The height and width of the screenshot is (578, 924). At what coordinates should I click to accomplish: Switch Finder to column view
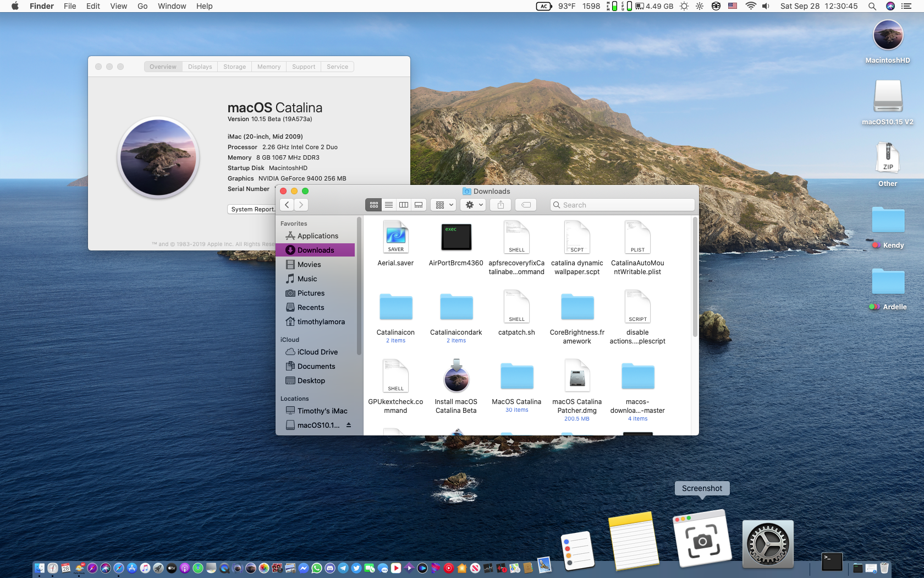pos(404,205)
